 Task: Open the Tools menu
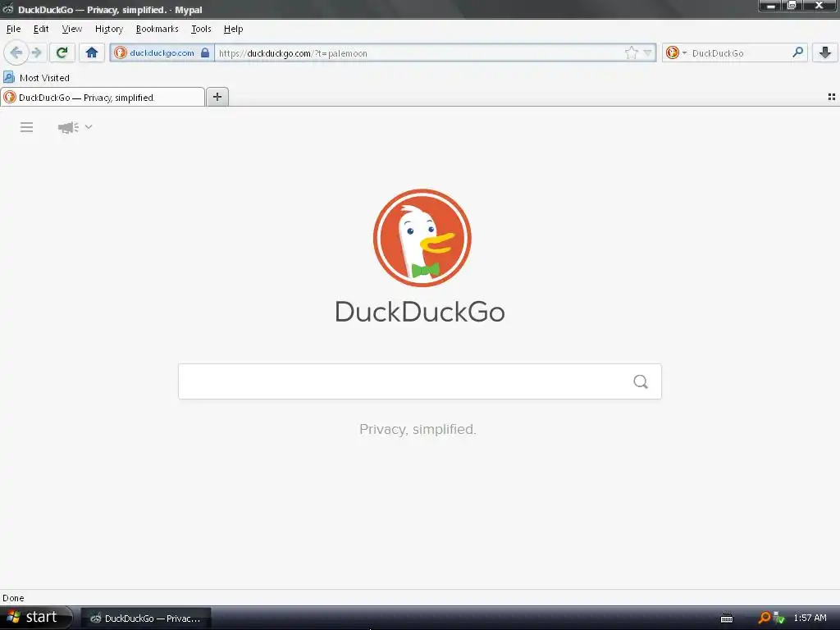(x=201, y=29)
